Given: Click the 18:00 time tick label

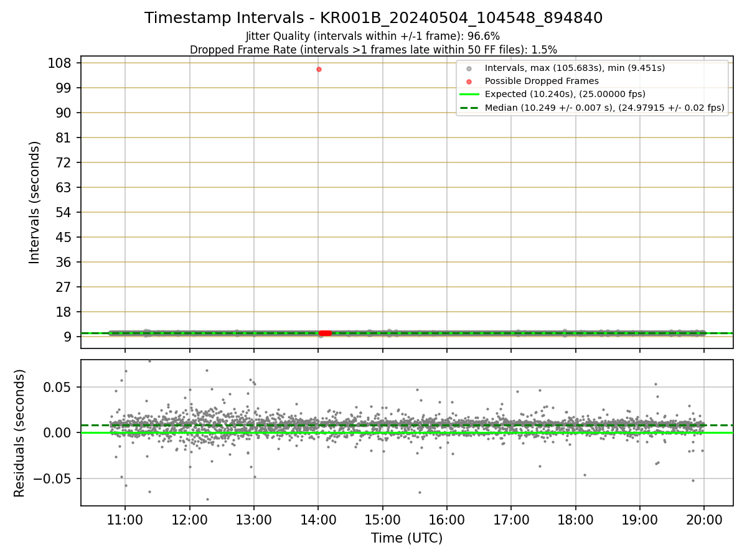Looking at the screenshot, I should (575, 519).
